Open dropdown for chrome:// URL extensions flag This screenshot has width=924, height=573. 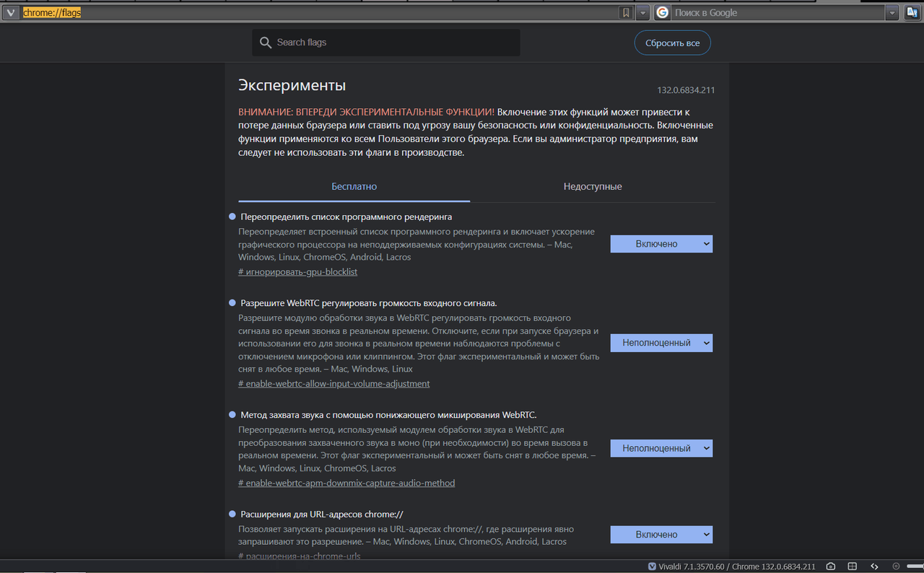(661, 535)
